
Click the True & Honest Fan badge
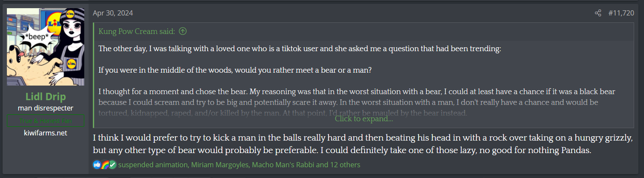coord(46,121)
